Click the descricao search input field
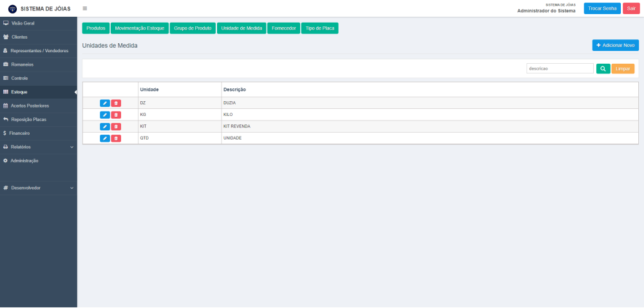The image size is (644, 308). pyautogui.click(x=559, y=68)
